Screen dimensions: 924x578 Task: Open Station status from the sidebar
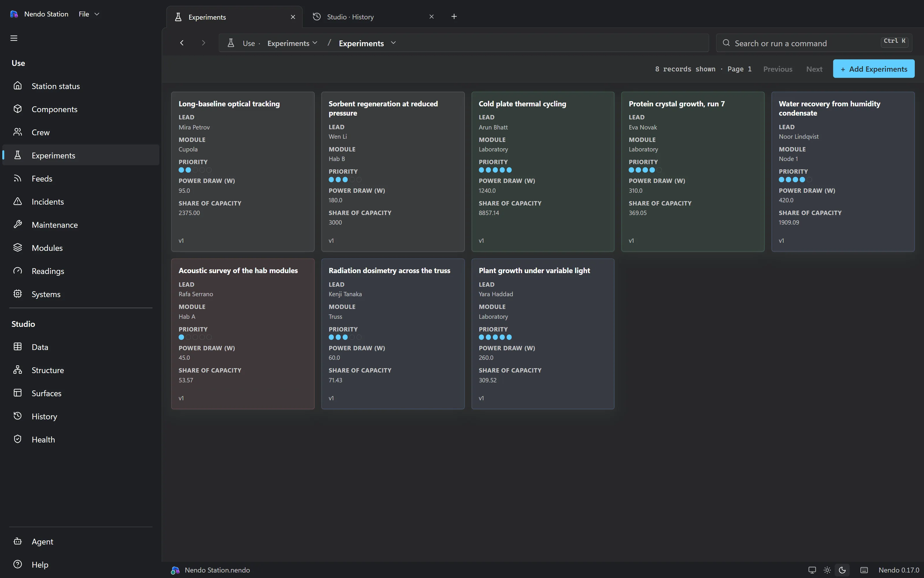click(x=81, y=86)
